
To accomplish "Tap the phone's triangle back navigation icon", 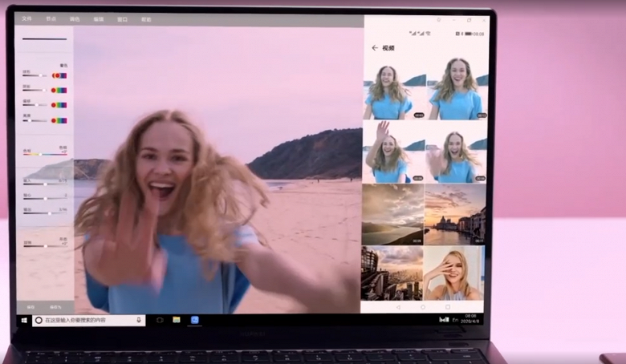I will tap(396, 306).
